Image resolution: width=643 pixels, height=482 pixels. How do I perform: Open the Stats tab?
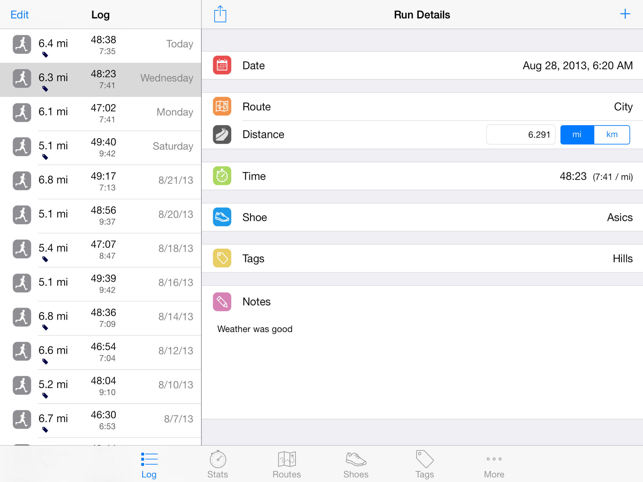click(217, 465)
